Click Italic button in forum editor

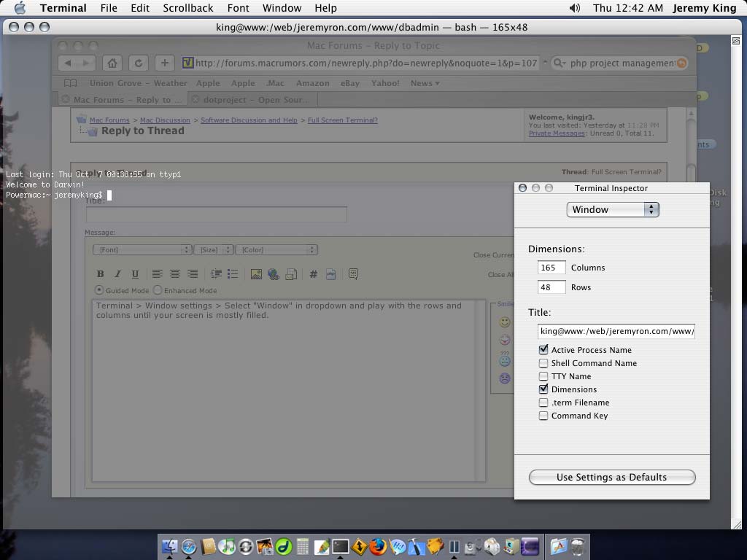117,274
